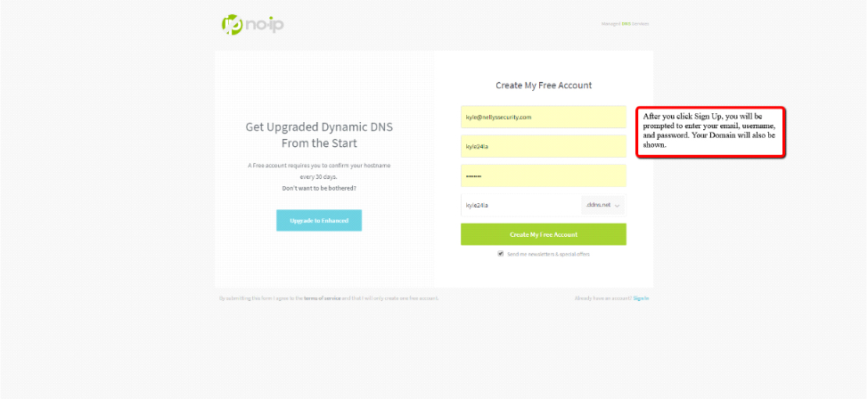This screenshot has width=868, height=399.
Task: Focus the username field under the email
Action: [x=543, y=146]
